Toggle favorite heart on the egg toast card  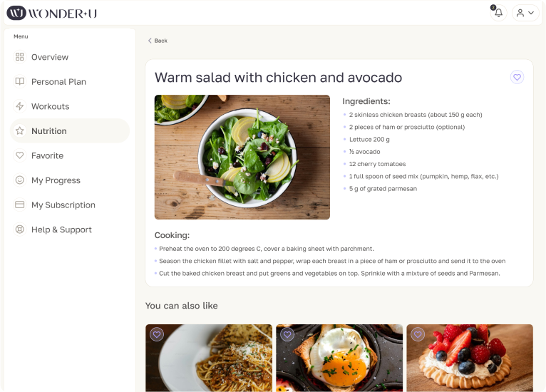287,334
